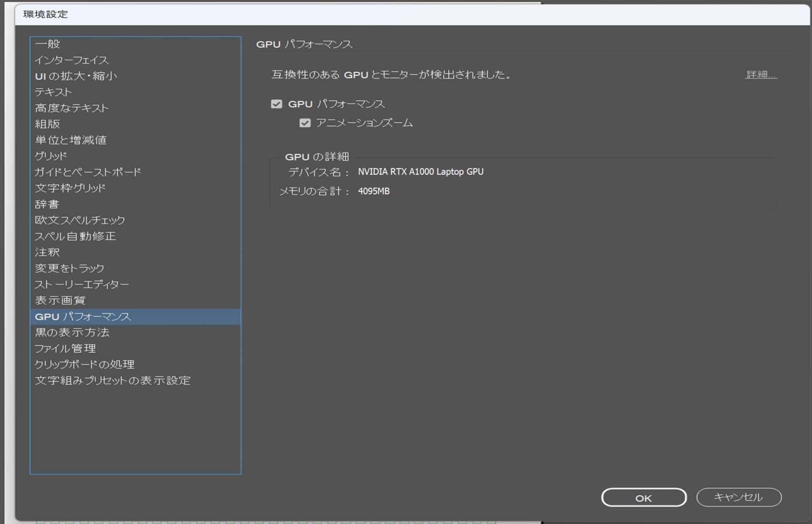
Task: Open the ファイル管理 preferences
Action: [x=66, y=348]
